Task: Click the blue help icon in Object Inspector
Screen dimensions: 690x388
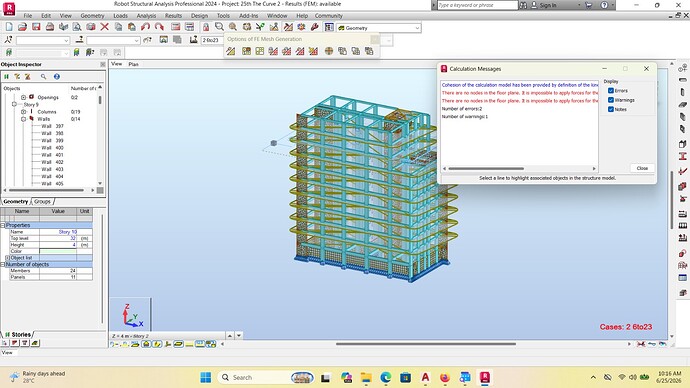Action: tap(57, 77)
